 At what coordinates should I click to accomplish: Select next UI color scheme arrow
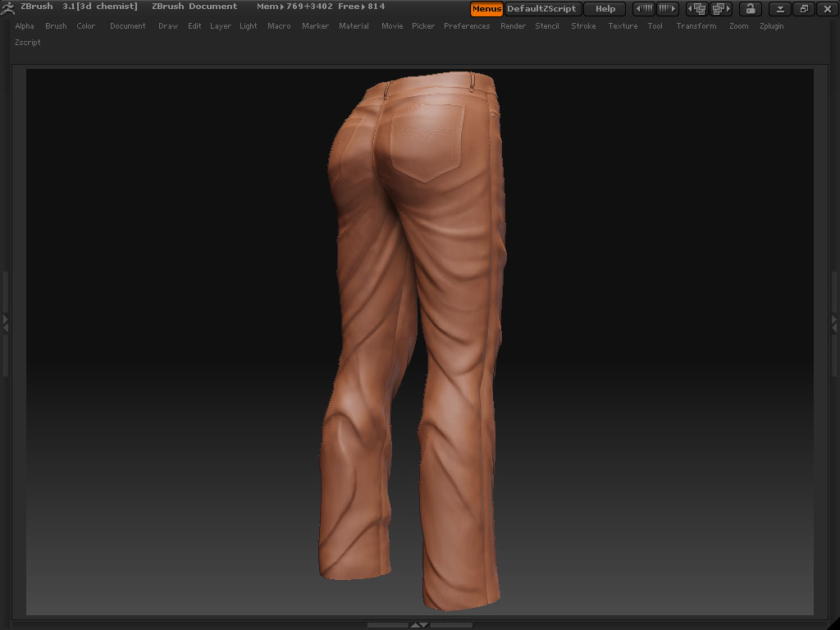(x=668, y=8)
